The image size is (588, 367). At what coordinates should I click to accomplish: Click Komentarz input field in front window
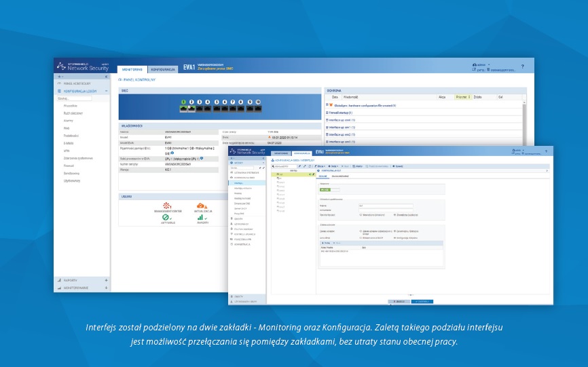pos(386,210)
